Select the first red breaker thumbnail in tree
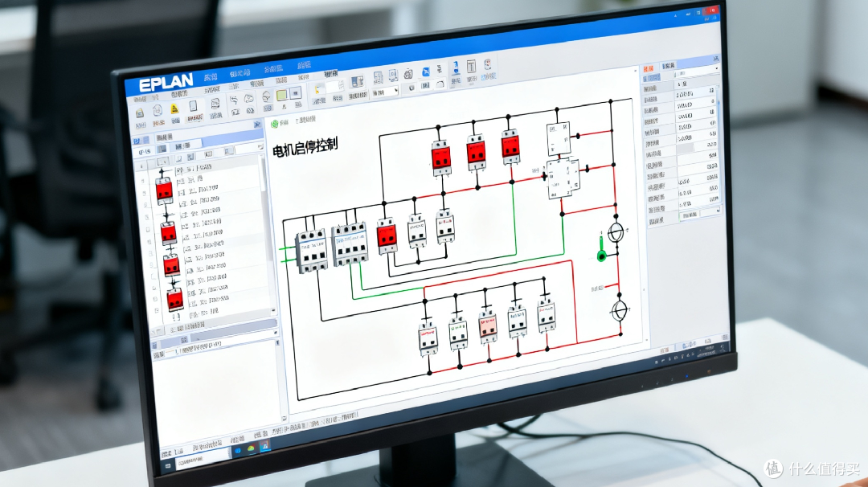 pyautogui.click(x=164, y=190)
